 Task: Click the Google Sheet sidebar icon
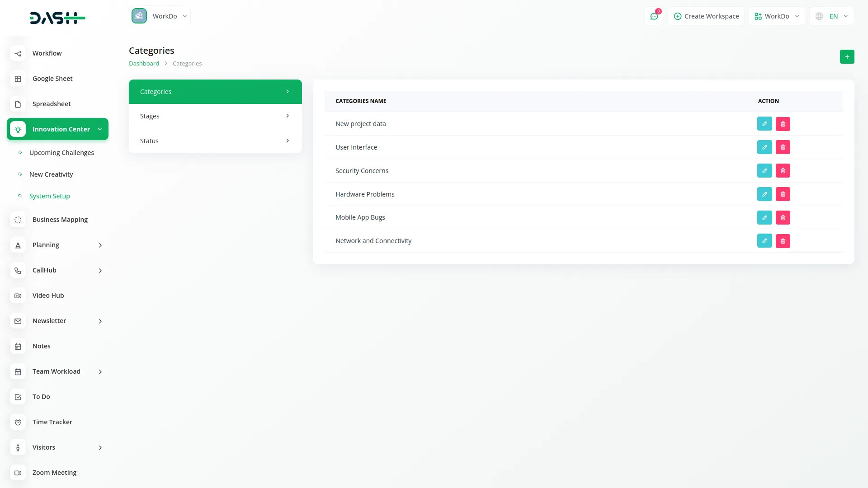[18, 79]
